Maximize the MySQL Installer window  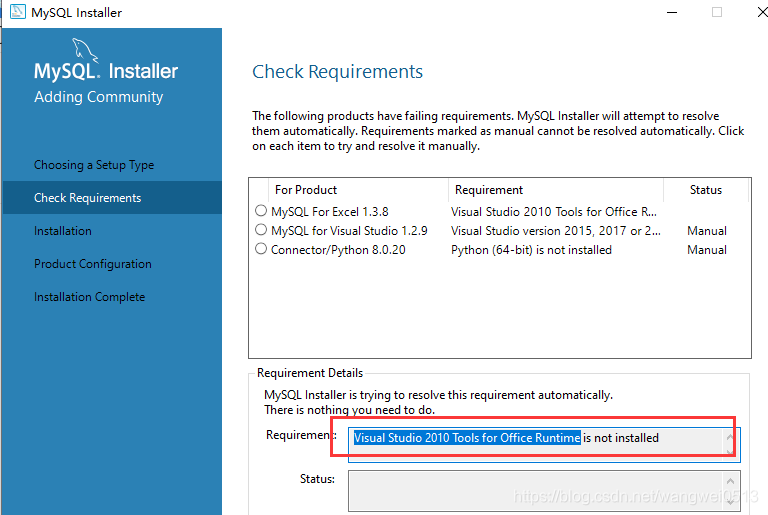coord(717,12)
